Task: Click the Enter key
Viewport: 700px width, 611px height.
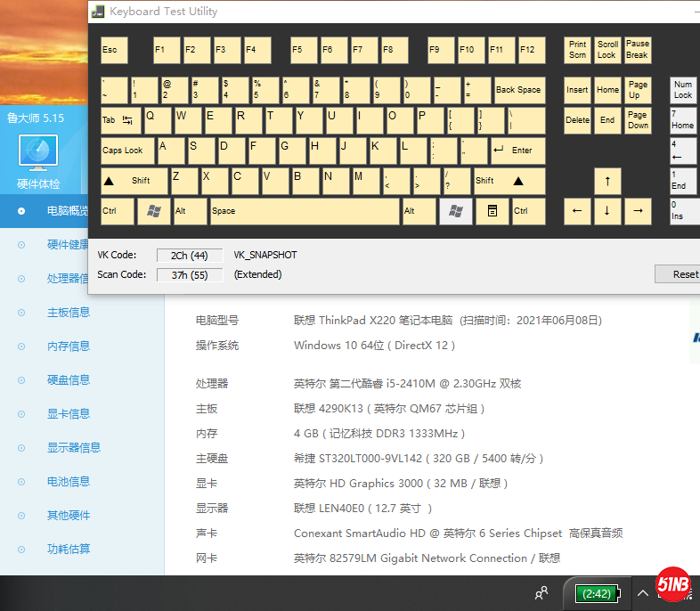Action: (x=517, y=151)
